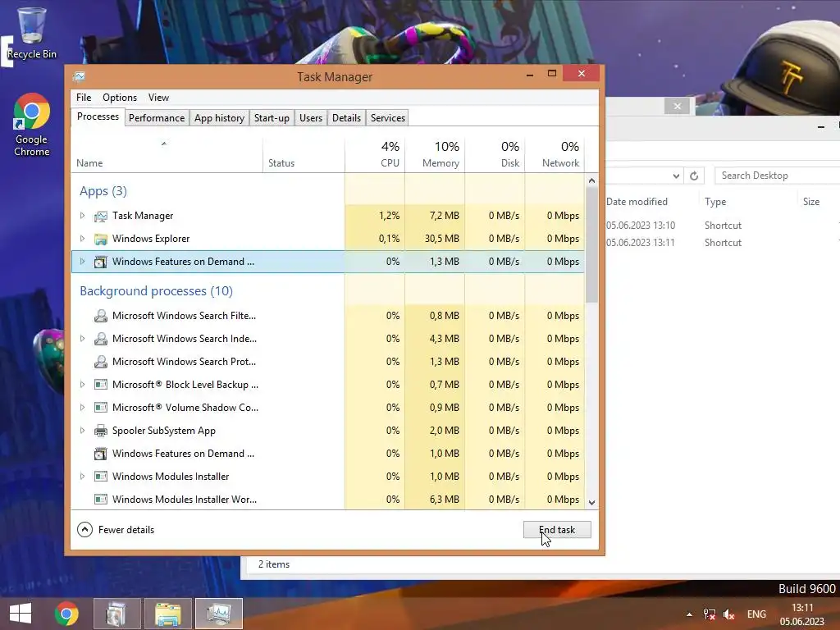Screen dimensions: 840x630
Task: Sort processes by the Network column
Action: pyautogui.click(x=555, y=155)
